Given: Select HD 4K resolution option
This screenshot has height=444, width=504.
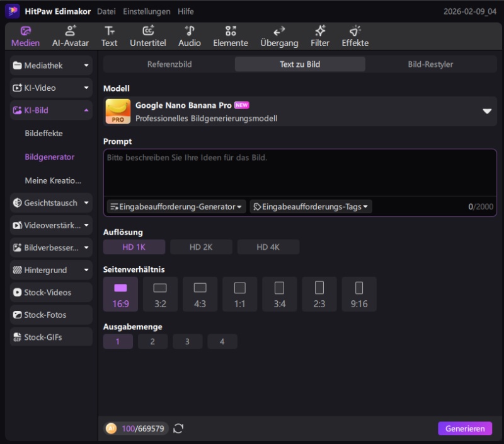Looking at the screenshot, I should 268,247.
